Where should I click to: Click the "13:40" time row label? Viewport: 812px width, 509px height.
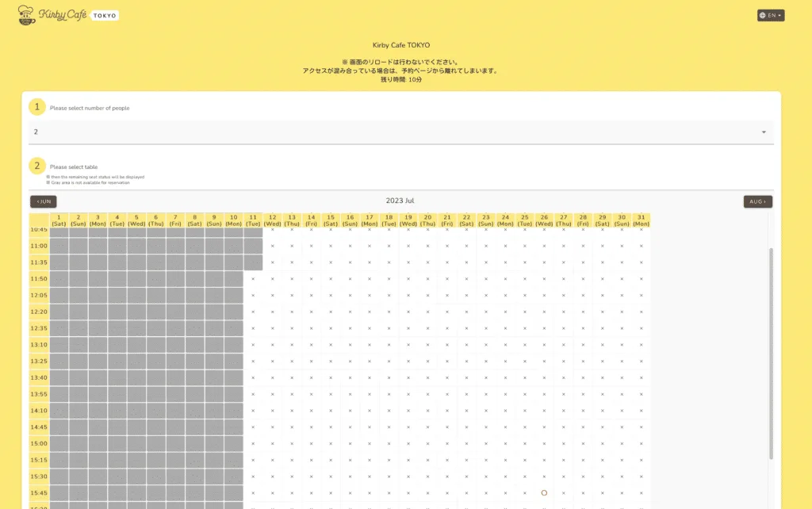(39, 378)
